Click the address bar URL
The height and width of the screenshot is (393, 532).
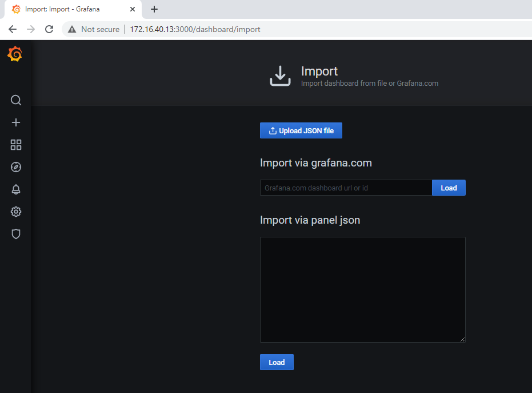[195, 30]
